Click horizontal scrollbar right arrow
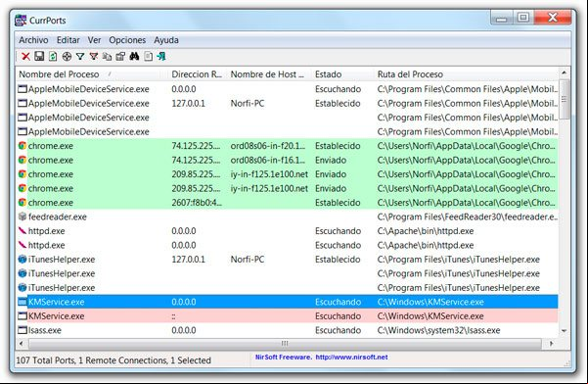 [x=551, y=344]
